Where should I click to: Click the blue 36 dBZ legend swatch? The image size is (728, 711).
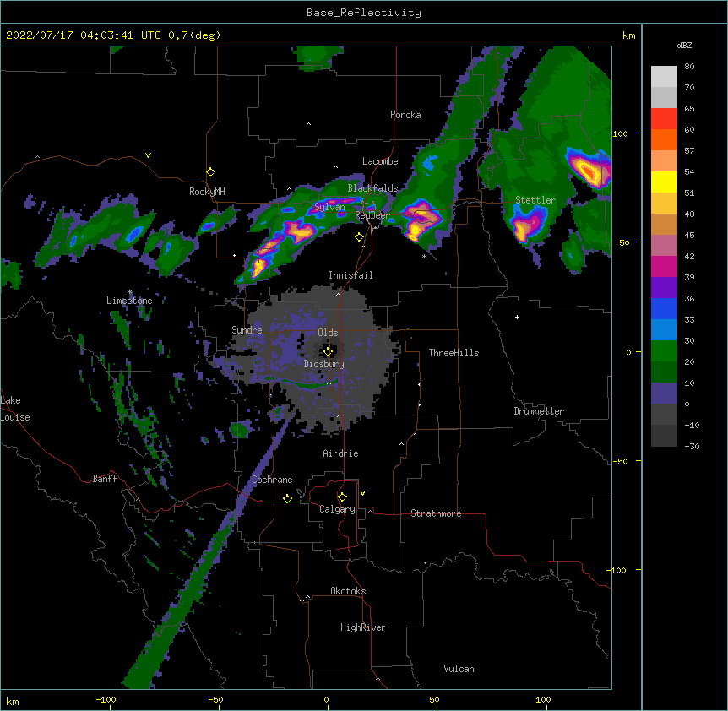tap(664, 308)
